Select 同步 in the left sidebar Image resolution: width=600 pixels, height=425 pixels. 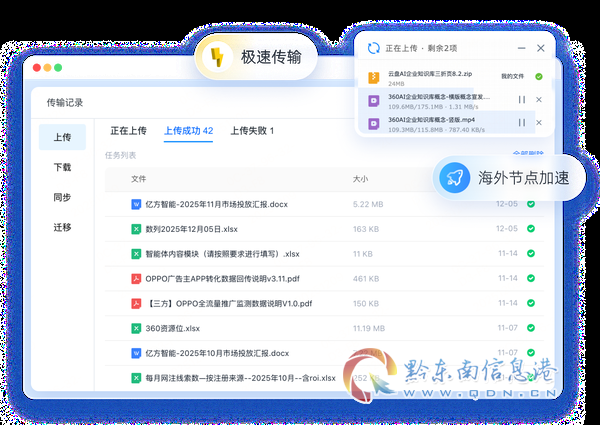click(62, 197)
